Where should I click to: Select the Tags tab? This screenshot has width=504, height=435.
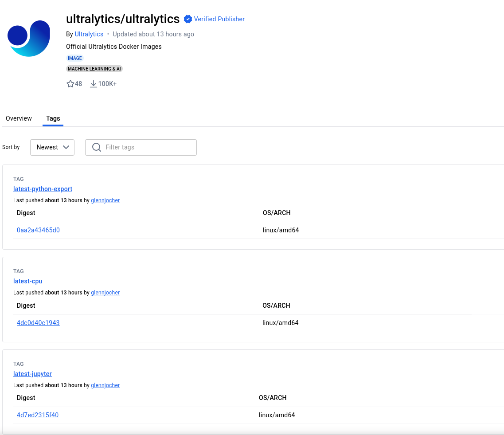[53, 118]
